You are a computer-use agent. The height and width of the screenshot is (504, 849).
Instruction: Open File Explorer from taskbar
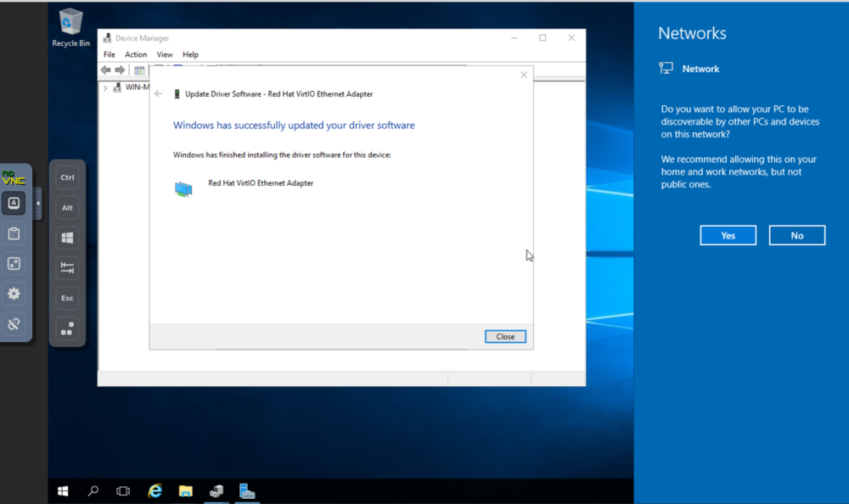click(186, 491)
